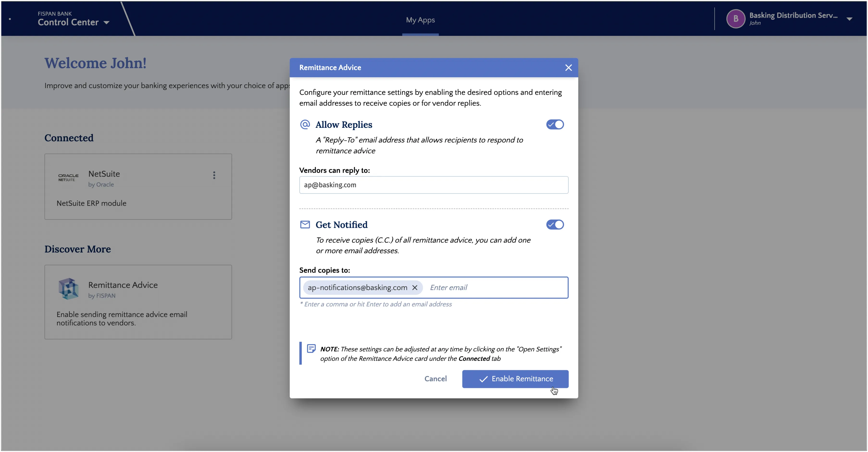Click the Remittance Advice FISPAN logo
868x452 pixels.
tap(68, 289)
